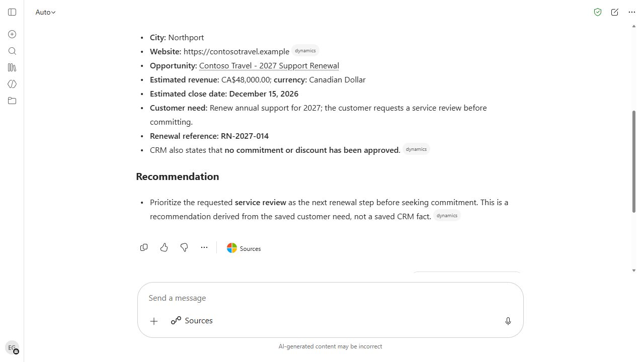Expand the Auto model dropdown

45,12
